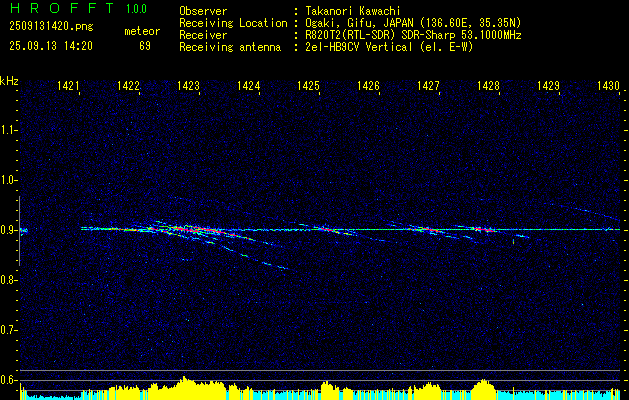Click the Receiving antenna label
629x400 pixels.
(x=230, y=47)
